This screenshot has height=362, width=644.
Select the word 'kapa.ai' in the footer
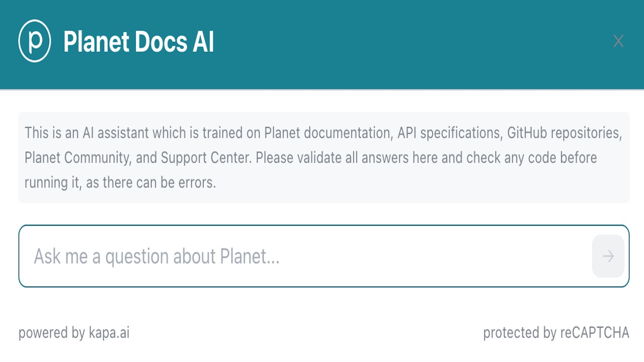(x=109, y=333)
